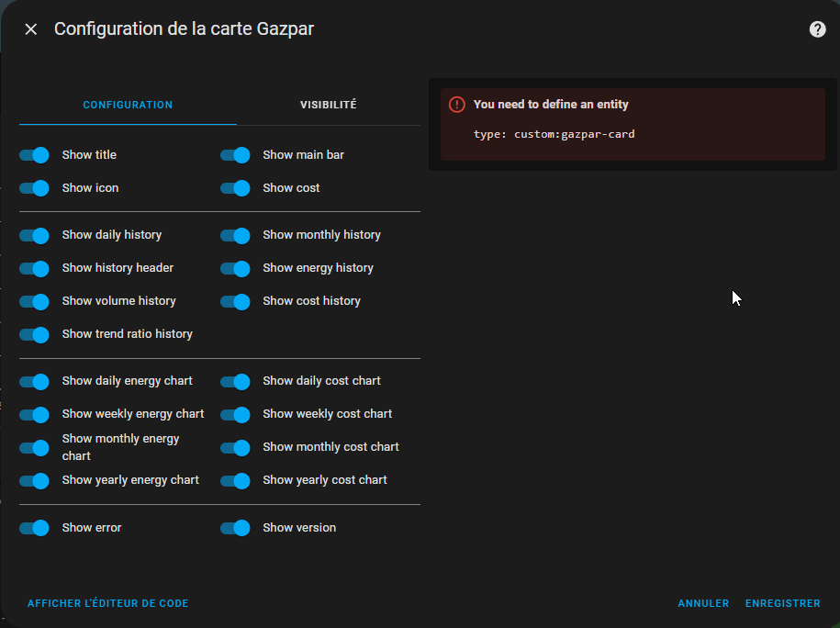Click Afficher l'éditeur de code
Image resolution: width=840 pixels, height=628 pixels.
click(x=107, y=603)
